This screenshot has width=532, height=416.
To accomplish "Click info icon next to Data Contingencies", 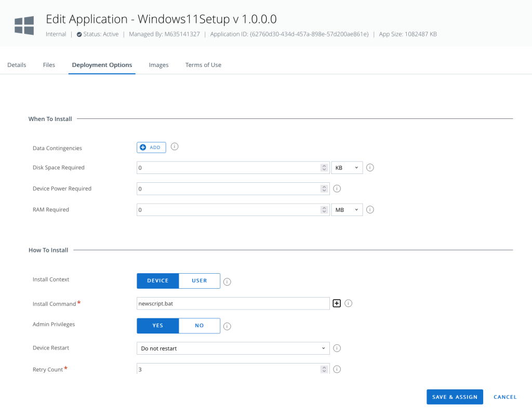I will (x=175, y=147).
